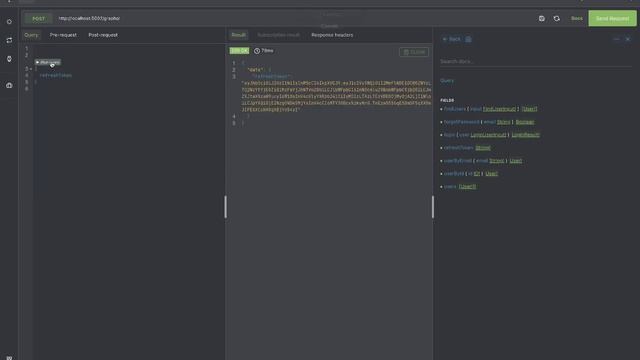This screenshot has width=640, height=360.
Task: Switch to the Query tab
Action: click(x=31, y=35)
